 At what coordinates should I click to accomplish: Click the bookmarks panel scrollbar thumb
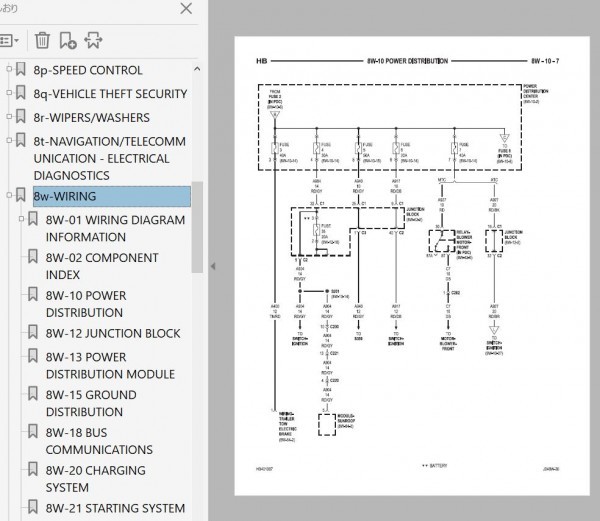[x=197, y=227]
